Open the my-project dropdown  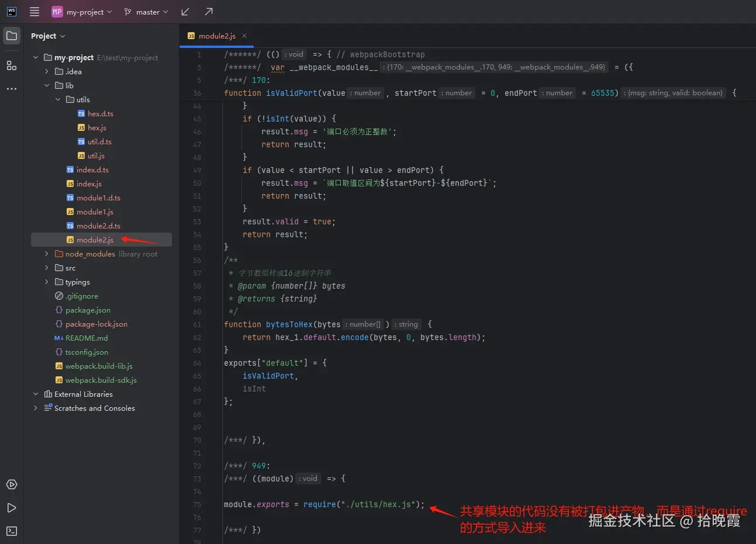click(89, 12)
